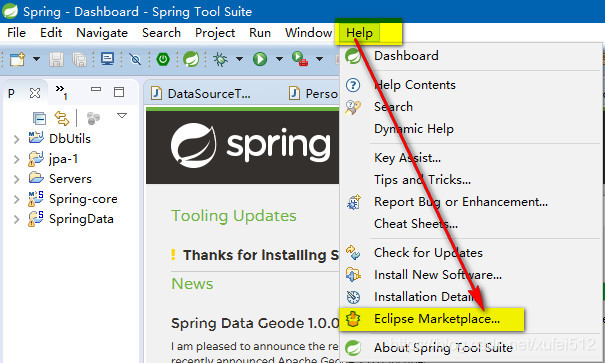
Task: Click the New wizard toolbar icon
Action: coord(17,59)
